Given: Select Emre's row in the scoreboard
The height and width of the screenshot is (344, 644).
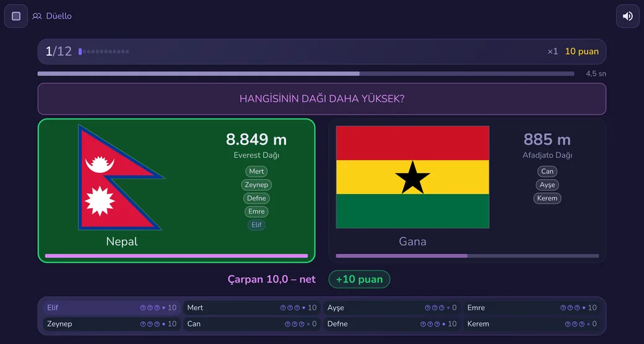Looking at the screenshot, I should 532,308.
